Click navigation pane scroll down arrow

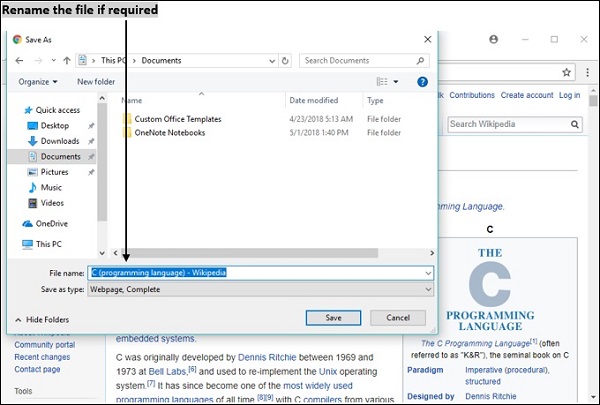coord(102,253)
